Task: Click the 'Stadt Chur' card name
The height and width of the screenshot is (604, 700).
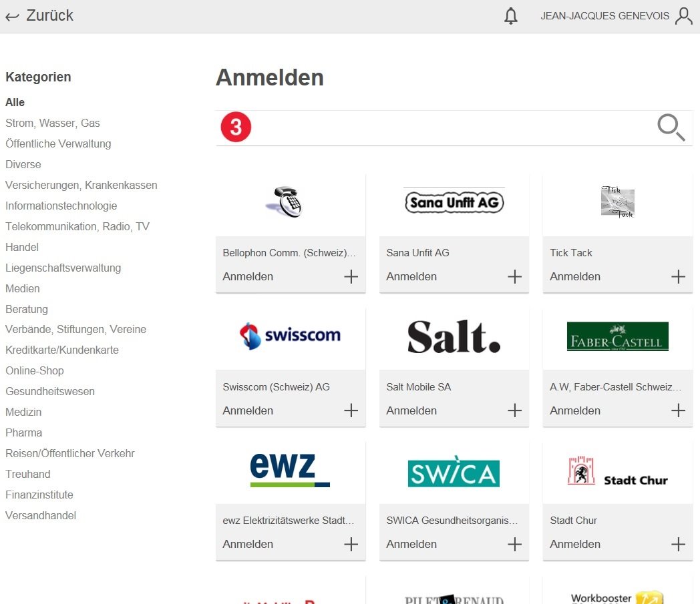Action: 573,521
